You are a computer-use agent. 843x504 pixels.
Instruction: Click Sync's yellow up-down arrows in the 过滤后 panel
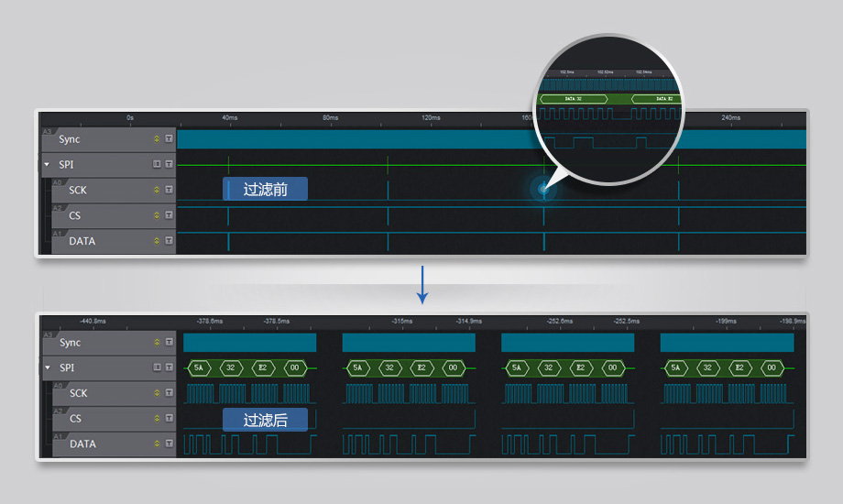point(157,342)
